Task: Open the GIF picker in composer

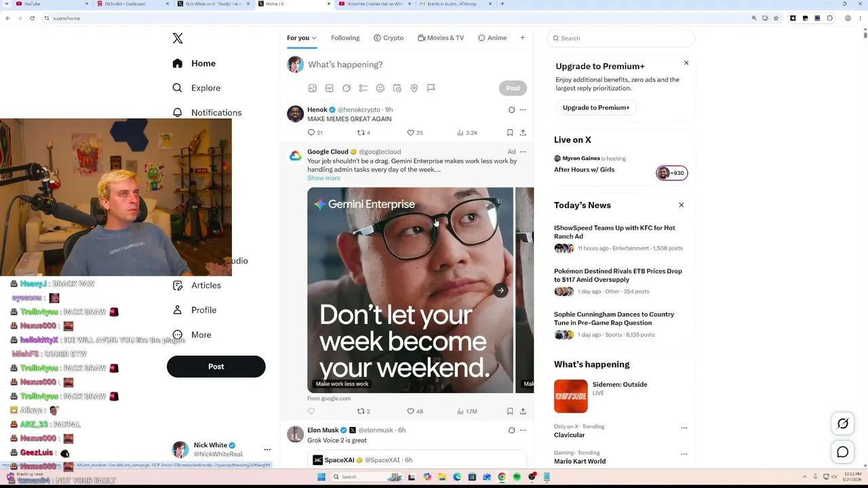Action: point(329,88)
